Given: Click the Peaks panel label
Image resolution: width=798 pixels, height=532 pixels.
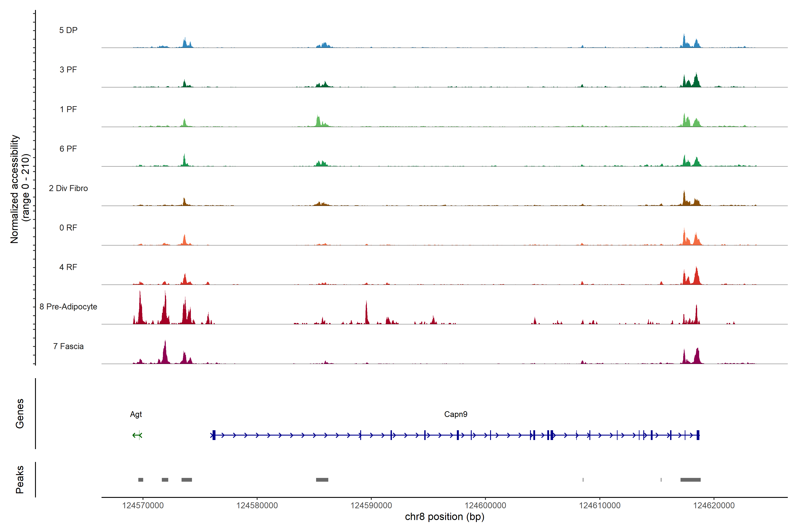Looking at the screenshot, I should tap(20, 479).
